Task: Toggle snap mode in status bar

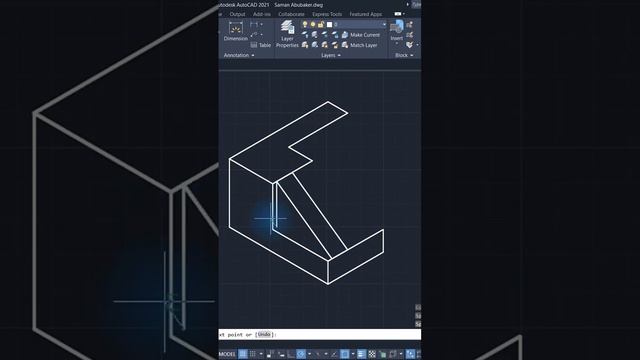Action: coord(253,354)
